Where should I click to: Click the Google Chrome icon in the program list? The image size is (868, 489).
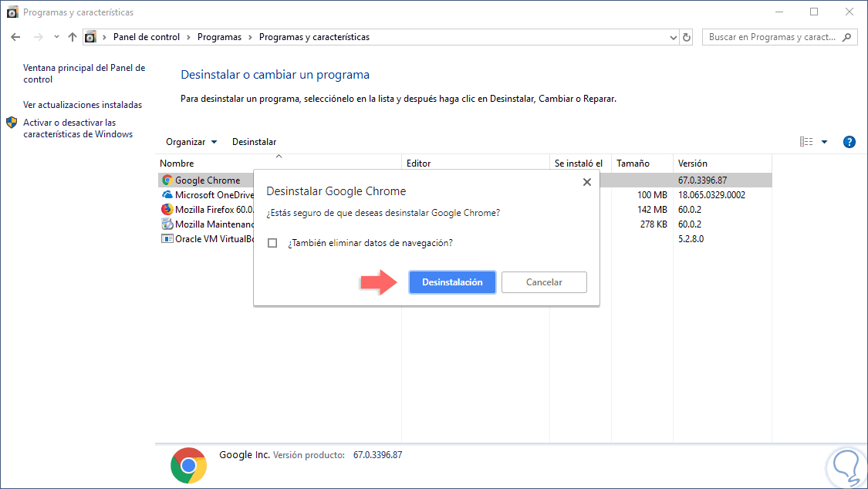[167, 180]
